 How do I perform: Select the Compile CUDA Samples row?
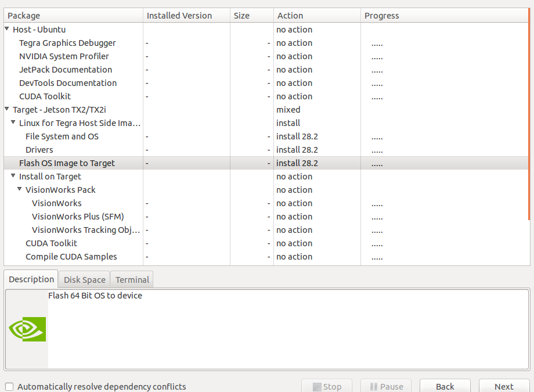click(x=71, y=257)
